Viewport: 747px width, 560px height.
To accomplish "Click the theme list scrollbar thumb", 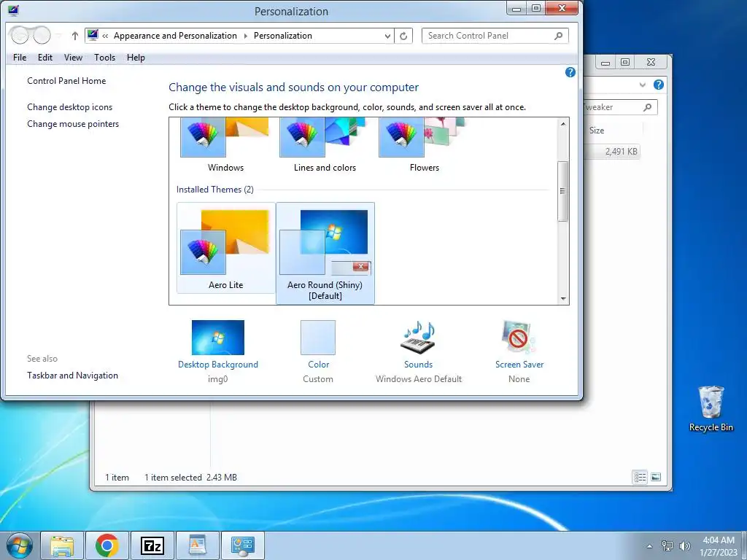I will point(562,192).
